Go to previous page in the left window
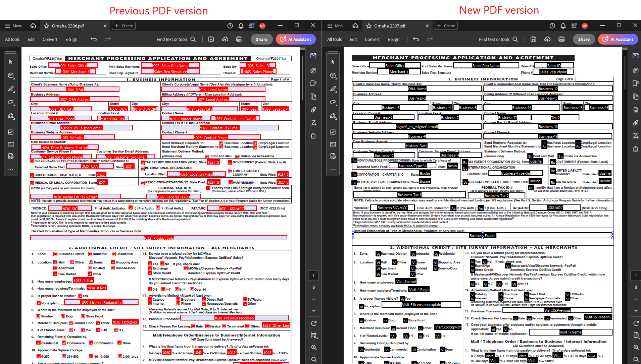Screen dimensions: 641x364 tap(314, 299)
